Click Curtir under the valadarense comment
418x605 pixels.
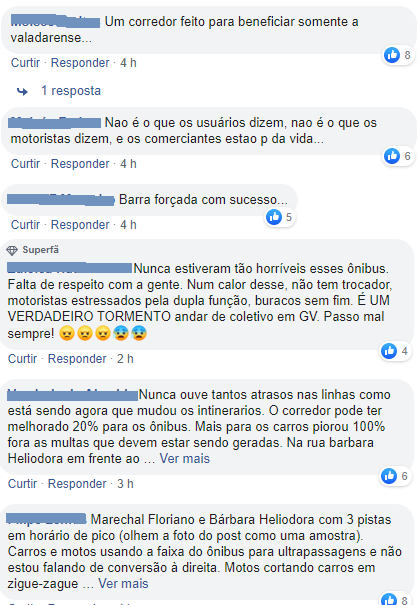(x=25, y=63)
